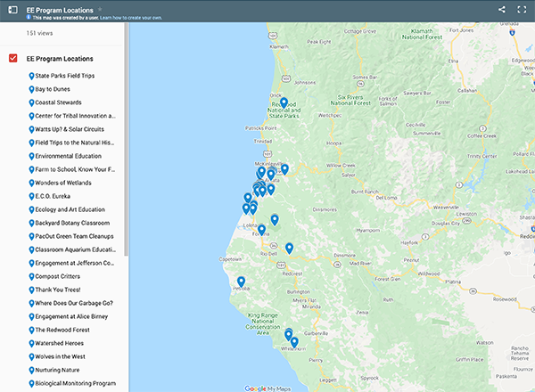Click the map pin on Highway 36 near Rio Dell

click(289, 248)
